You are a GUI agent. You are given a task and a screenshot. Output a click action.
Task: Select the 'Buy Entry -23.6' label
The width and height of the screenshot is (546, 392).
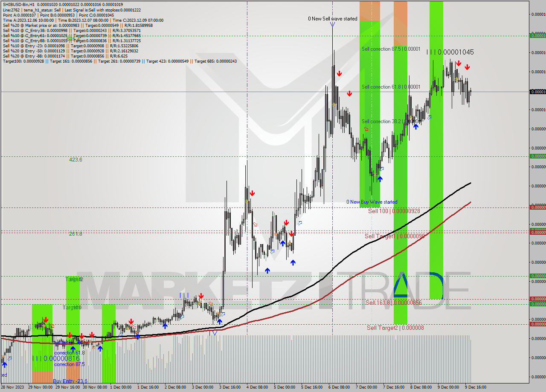(70, 381)
